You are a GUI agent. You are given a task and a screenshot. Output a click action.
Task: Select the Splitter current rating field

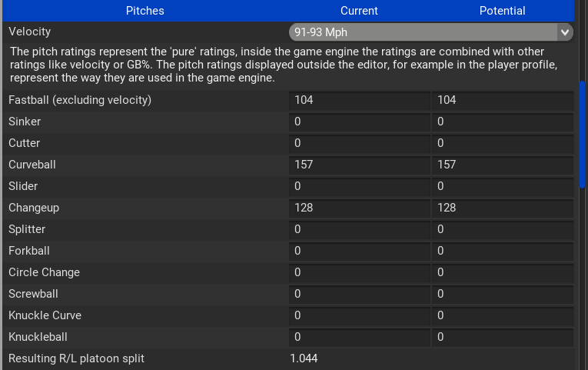(360, 229)
